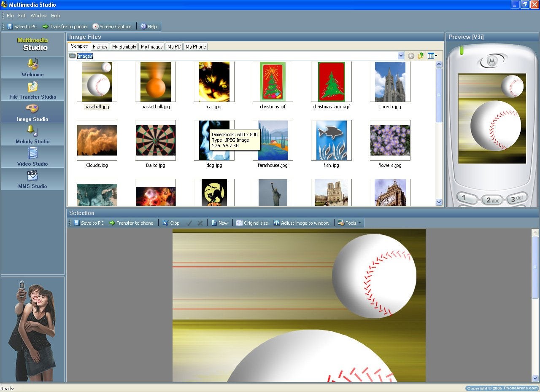Open Image Studio from the sidebar

[x=32, y=112]
